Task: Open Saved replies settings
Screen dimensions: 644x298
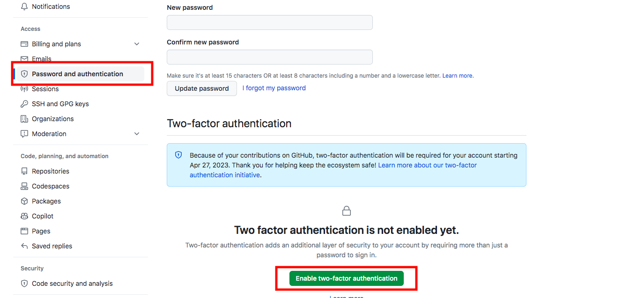Action: tap(51, 246)
